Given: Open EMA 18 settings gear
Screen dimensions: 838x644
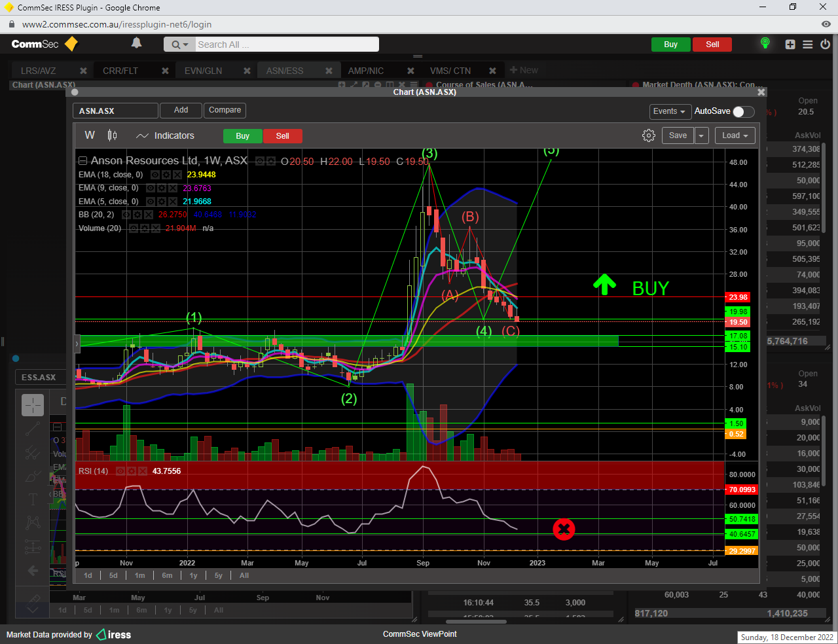Looking at the screenshot, I should 166,175.
